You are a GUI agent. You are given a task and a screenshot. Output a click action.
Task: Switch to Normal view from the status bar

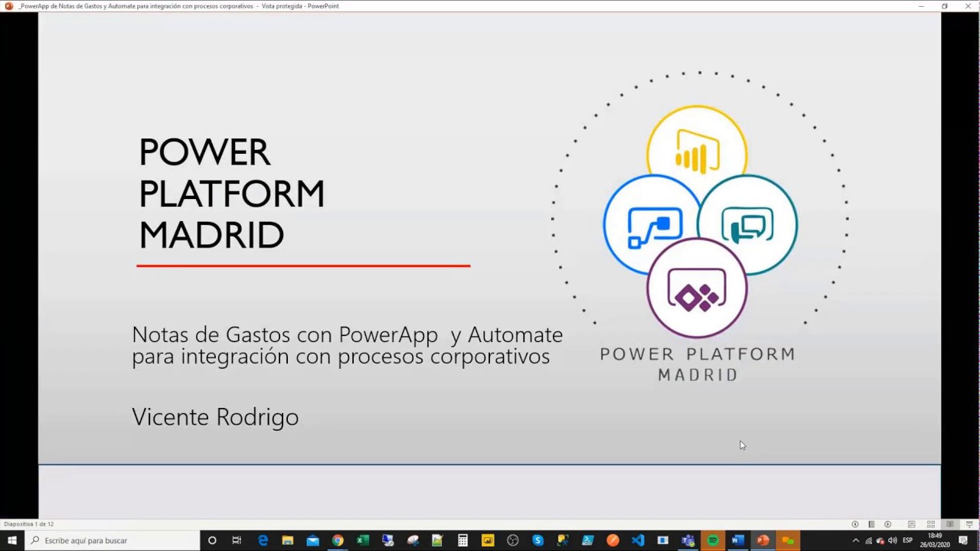click(911, 524)
